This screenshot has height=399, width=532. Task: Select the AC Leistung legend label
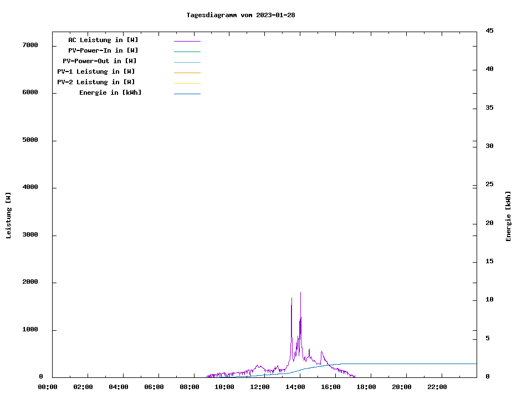pos(103,40)
